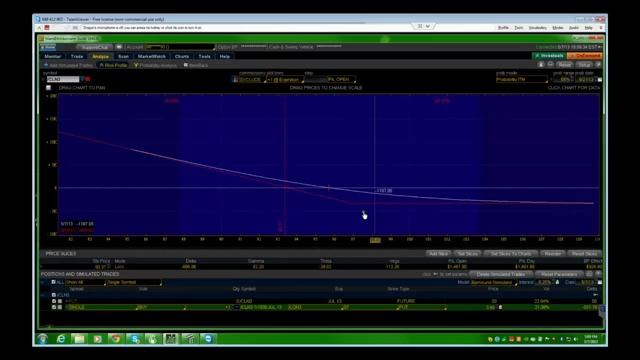The image size is (640, 360).
Task: Click the print icon beside the Setup button
Action: pos(550,65)
